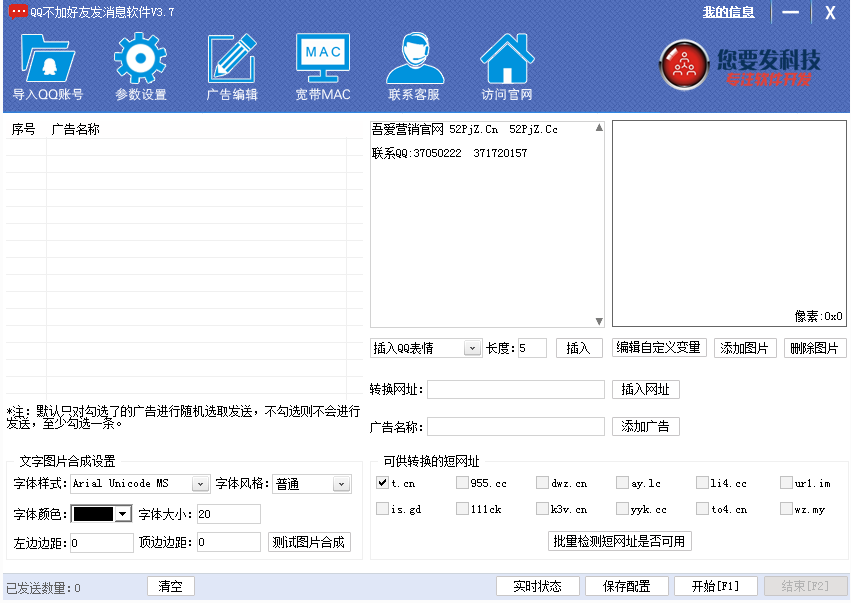Enable the dwz.cn short URL checkbox
The image size is (851, 603).
pos(542,483)
